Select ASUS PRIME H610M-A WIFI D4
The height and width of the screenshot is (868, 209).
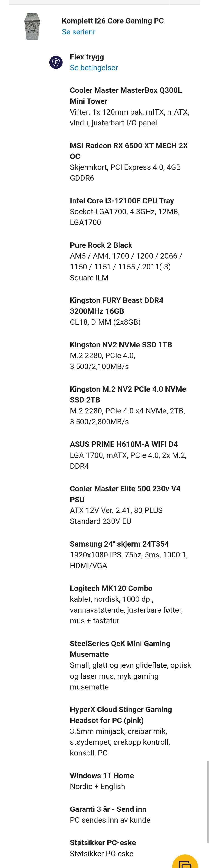[124, 444]
